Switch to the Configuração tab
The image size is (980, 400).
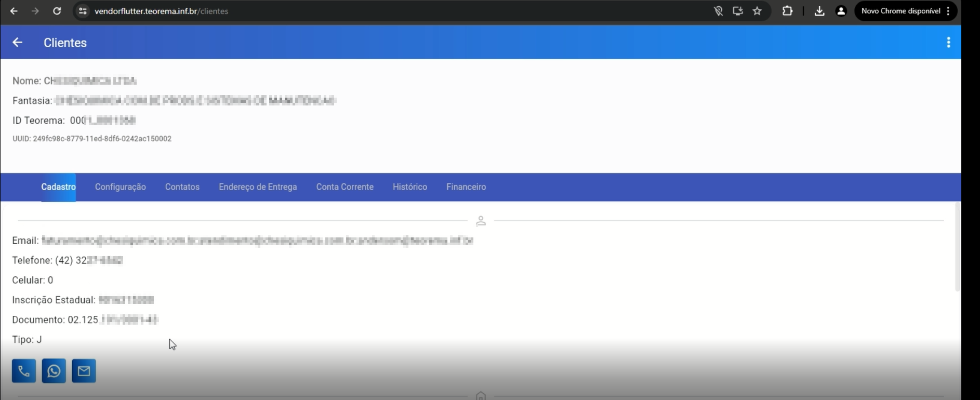point(120,187)
